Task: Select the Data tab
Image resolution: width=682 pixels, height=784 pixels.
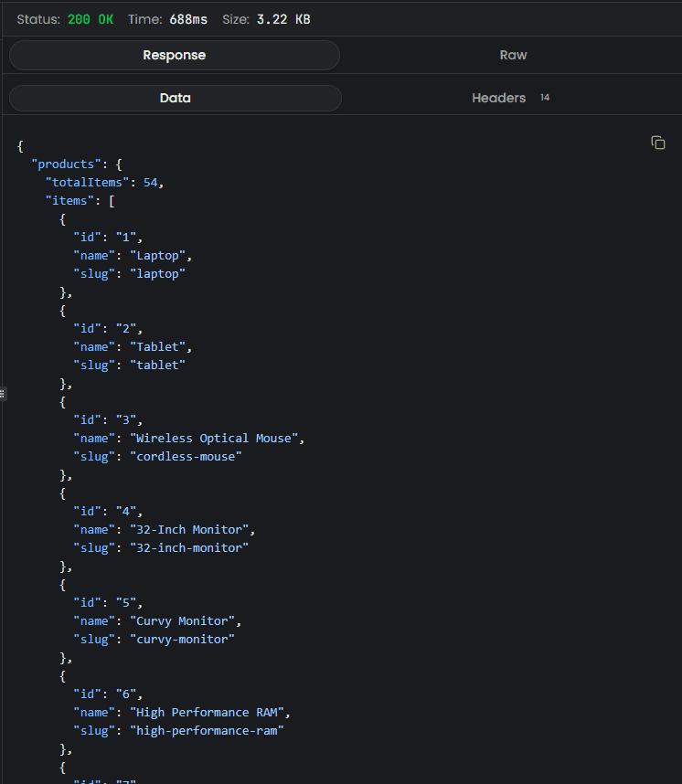Action: pos(176,98)
